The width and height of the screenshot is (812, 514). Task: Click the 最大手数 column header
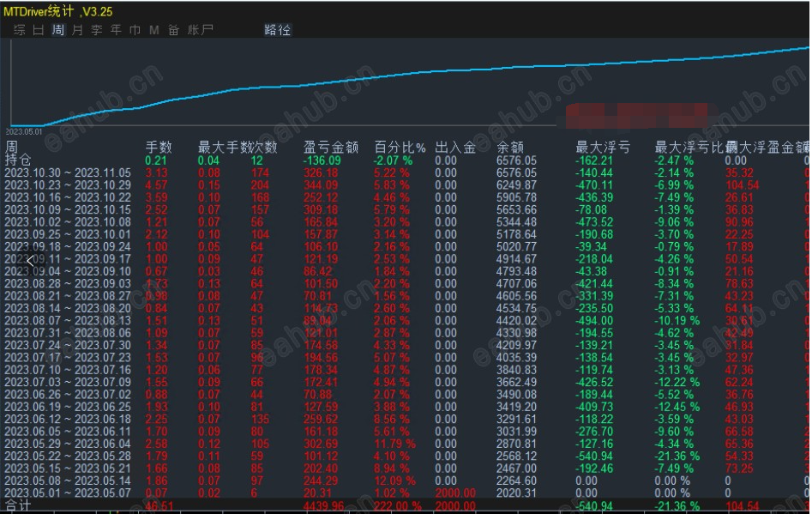225,147
